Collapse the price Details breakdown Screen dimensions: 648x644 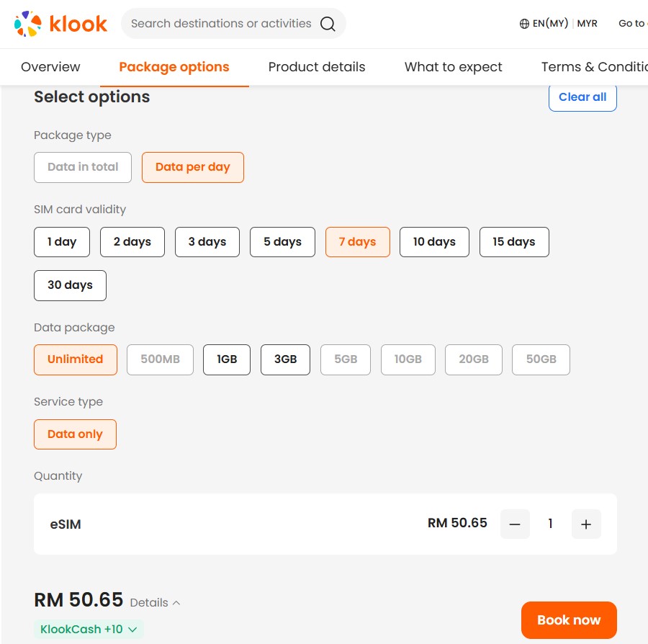coord(153,602)
